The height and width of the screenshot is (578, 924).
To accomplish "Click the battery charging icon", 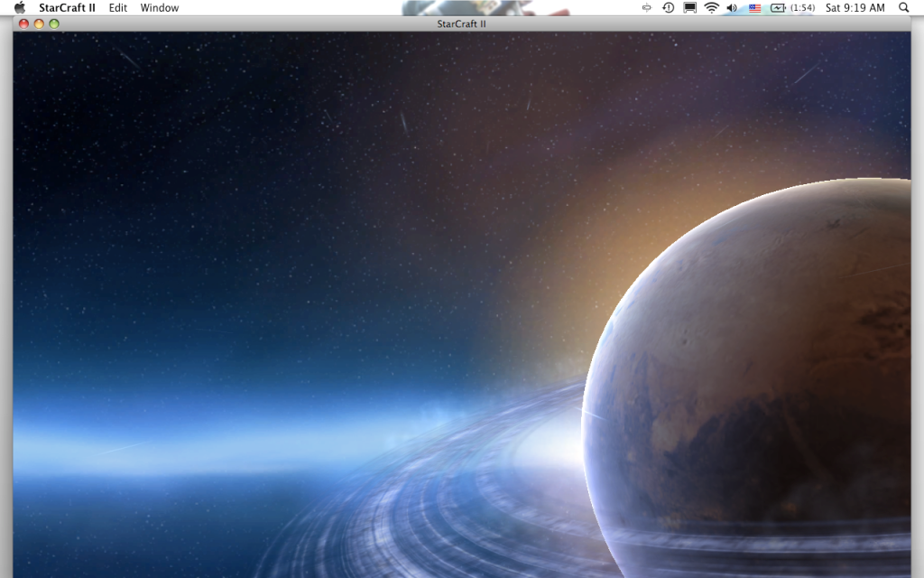I will coord(777,8).
